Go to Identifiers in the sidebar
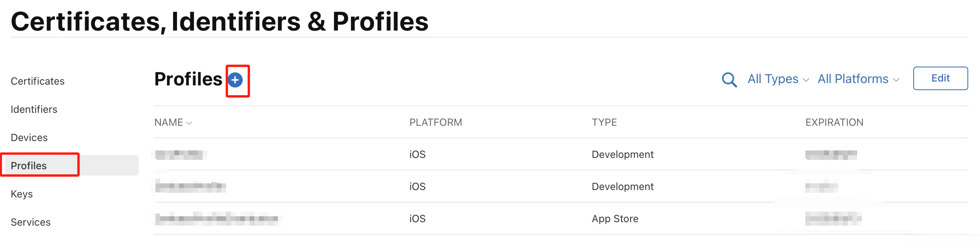 pyautogui.click(x=34, y=109)
